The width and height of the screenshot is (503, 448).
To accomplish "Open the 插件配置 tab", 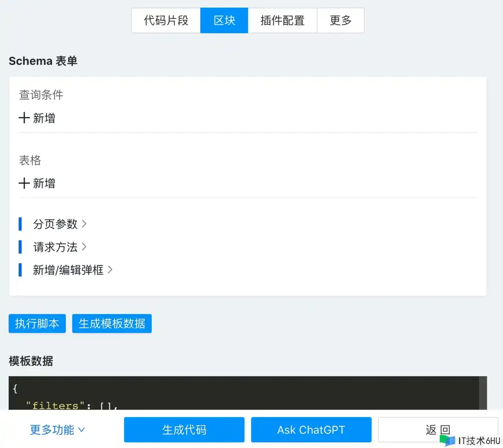I will click(282, 20).
